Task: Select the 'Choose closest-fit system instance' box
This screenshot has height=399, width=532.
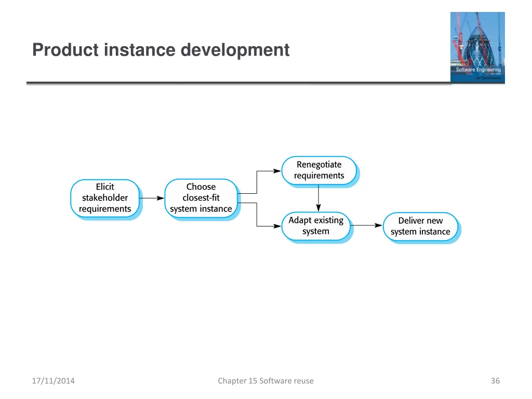Action: click(x=201, y=198)
